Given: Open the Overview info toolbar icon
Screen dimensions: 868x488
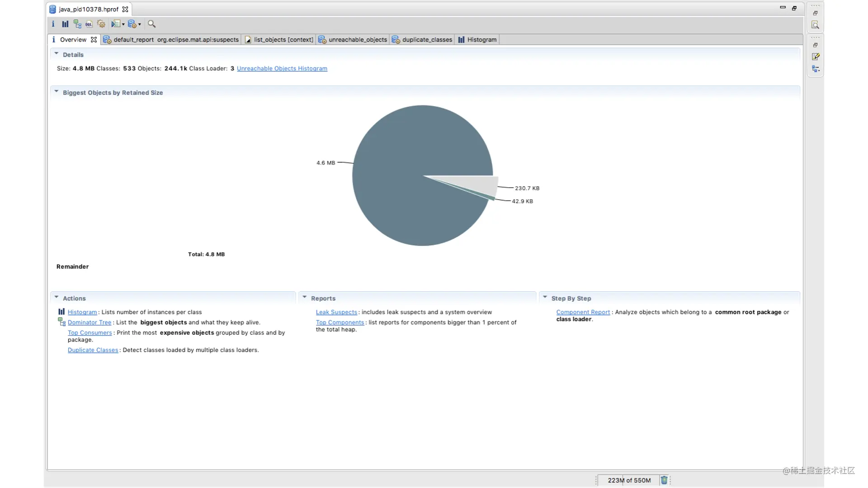Looking at the screenshot, I should [53, 24].
